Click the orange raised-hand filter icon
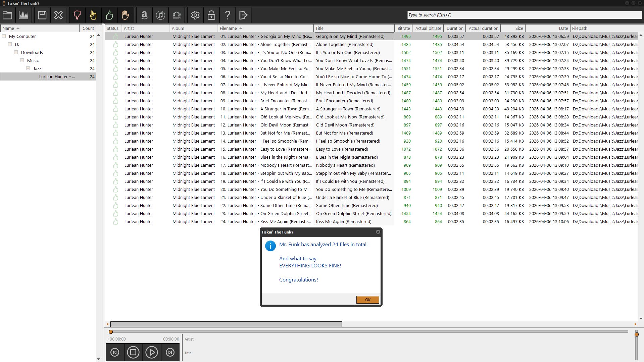Image resolution: width=644 pixels, height=362 pixels. coord(125,15)
